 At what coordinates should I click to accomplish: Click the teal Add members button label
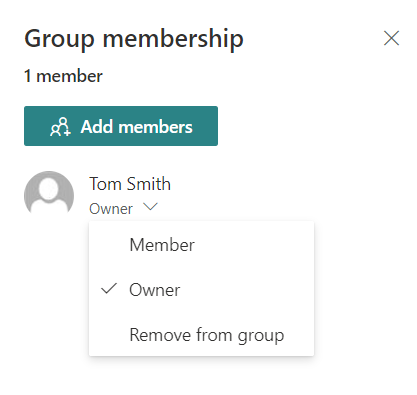tap(136, 127)
